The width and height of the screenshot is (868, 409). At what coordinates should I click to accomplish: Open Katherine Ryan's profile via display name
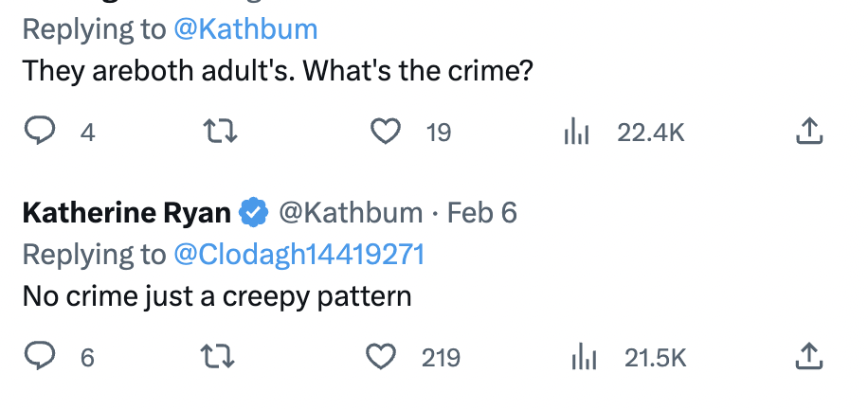[x=127, y=213]
